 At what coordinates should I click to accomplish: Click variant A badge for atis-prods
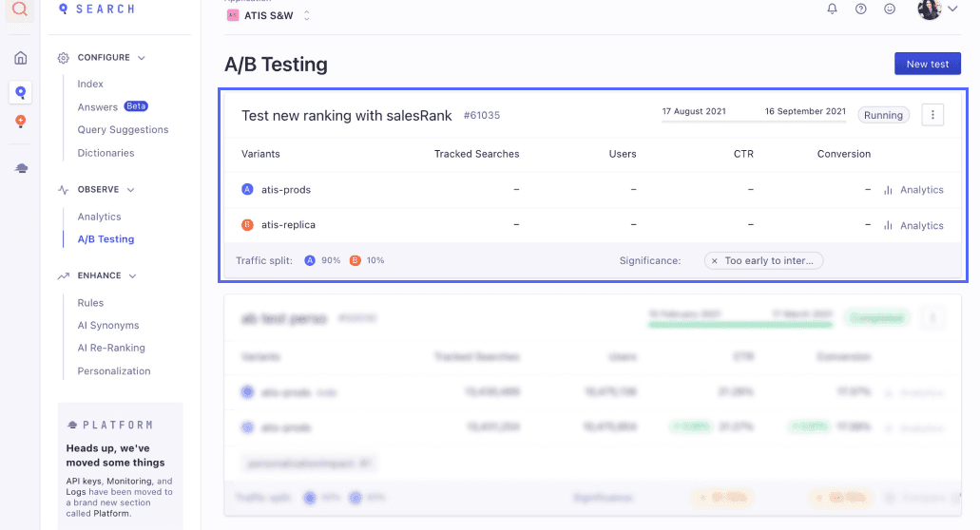(247, 189)
